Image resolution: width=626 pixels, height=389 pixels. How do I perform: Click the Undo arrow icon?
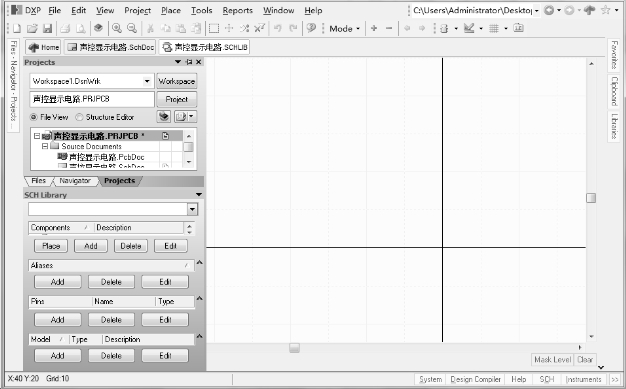tap(278, 28)
